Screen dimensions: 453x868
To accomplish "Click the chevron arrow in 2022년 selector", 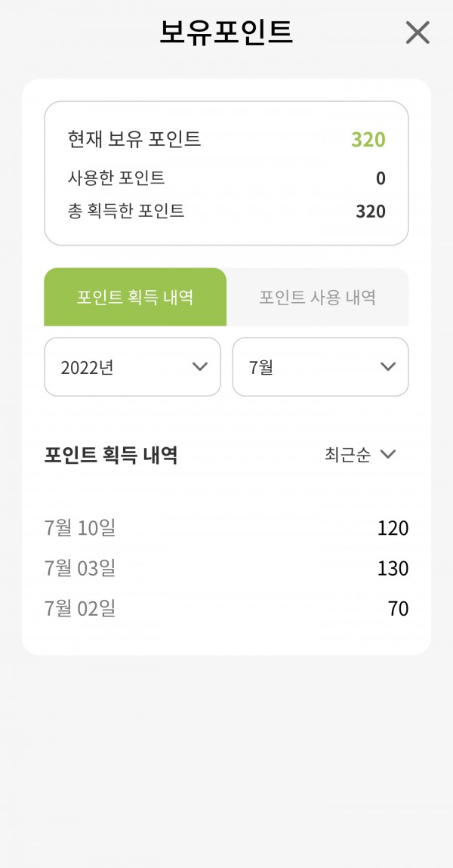I will (x=199, y=366).
